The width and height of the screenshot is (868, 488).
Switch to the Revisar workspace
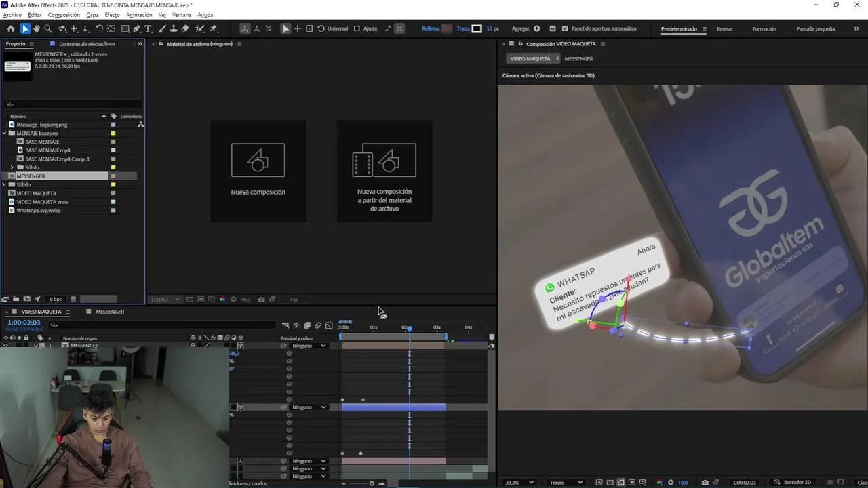tap(724, 28)
